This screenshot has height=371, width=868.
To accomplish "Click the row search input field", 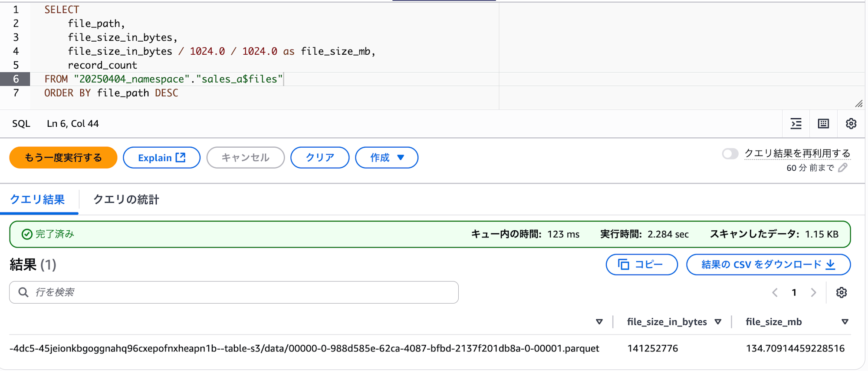I will point(234,292).
